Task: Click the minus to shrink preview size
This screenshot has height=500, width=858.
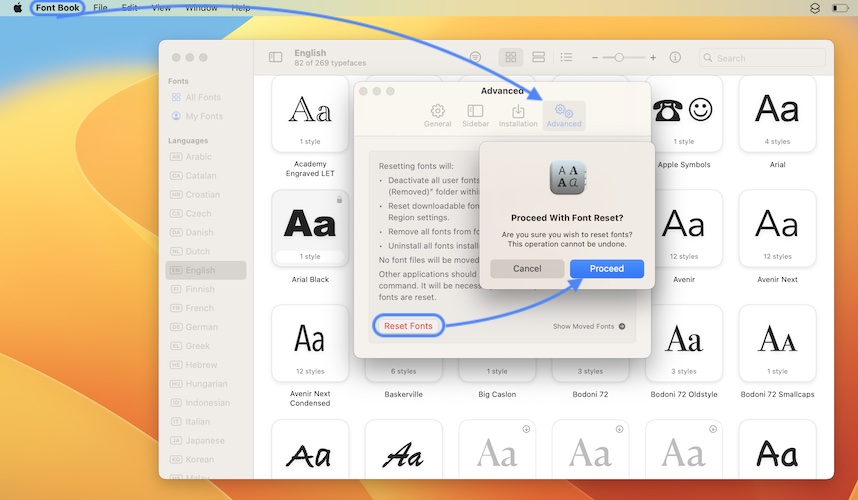Action: pos(595,57)
